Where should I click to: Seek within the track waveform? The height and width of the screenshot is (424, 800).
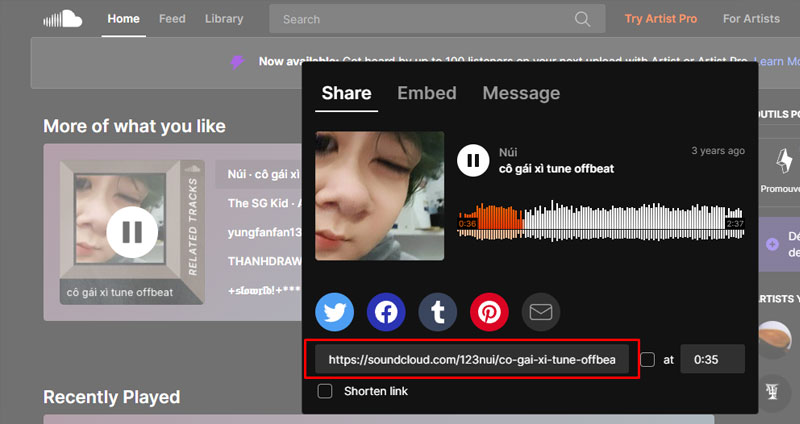coord(601,221)
